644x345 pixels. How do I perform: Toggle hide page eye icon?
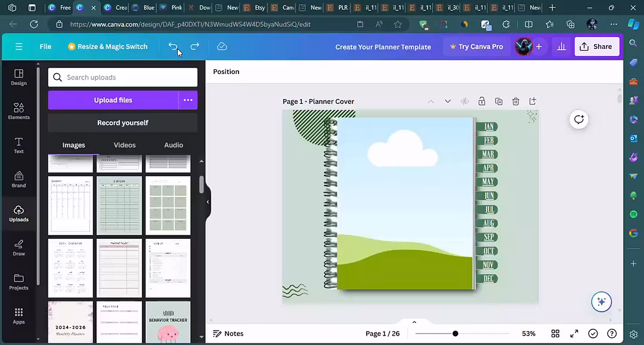[465, 101]
